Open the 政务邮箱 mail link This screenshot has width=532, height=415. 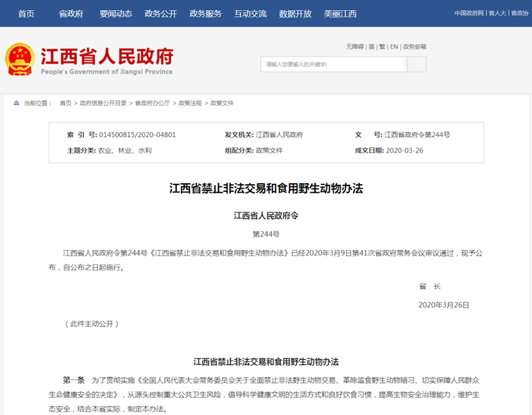click(x=414, y=47)
